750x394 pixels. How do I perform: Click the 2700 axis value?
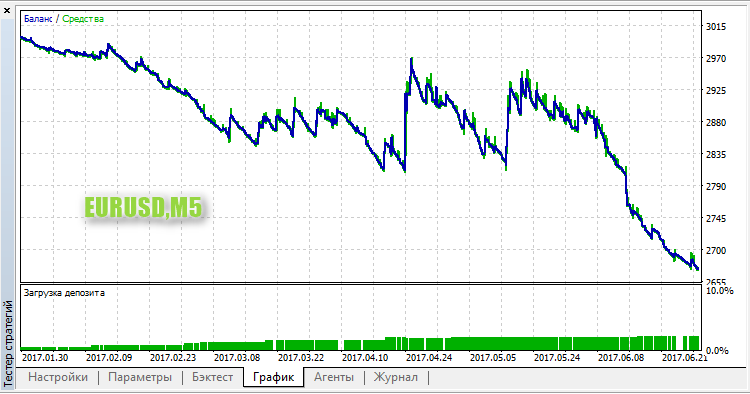(x=716, y=250)
